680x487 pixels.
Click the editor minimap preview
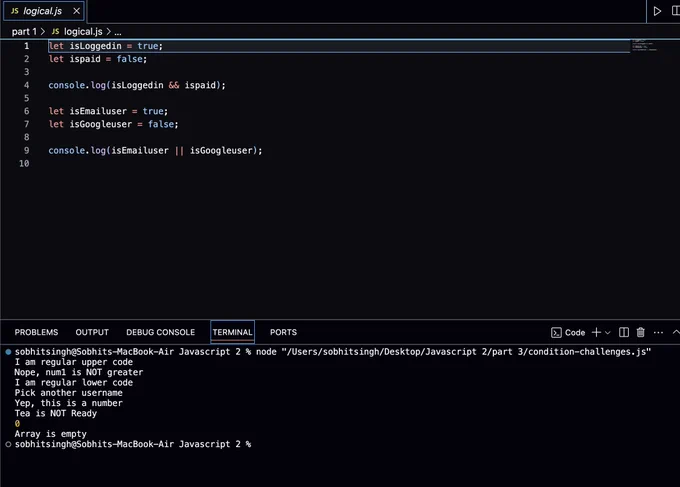point(644,46)
